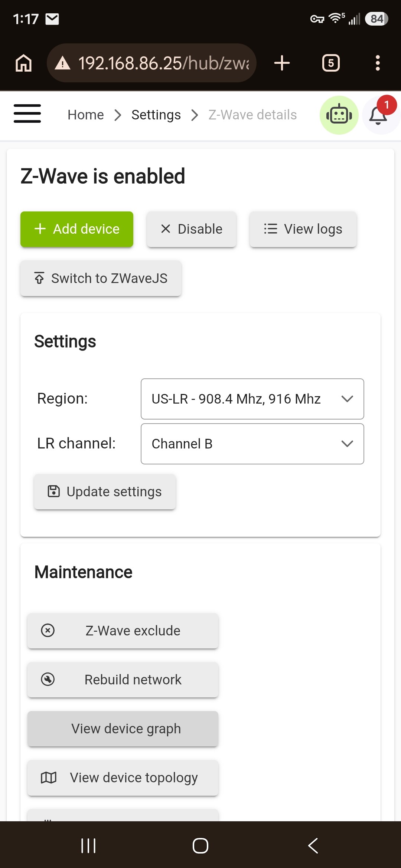Expand the LR channel dropdown

click(252, 444)
